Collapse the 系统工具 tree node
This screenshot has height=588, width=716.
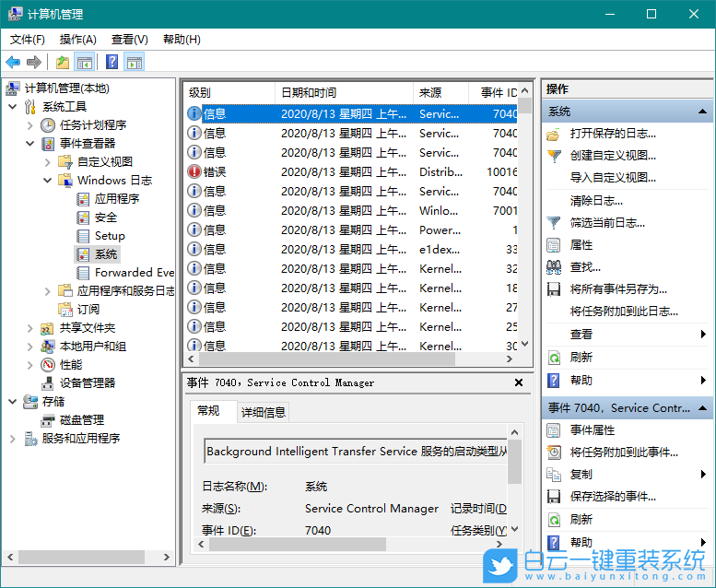coord(12,107)
